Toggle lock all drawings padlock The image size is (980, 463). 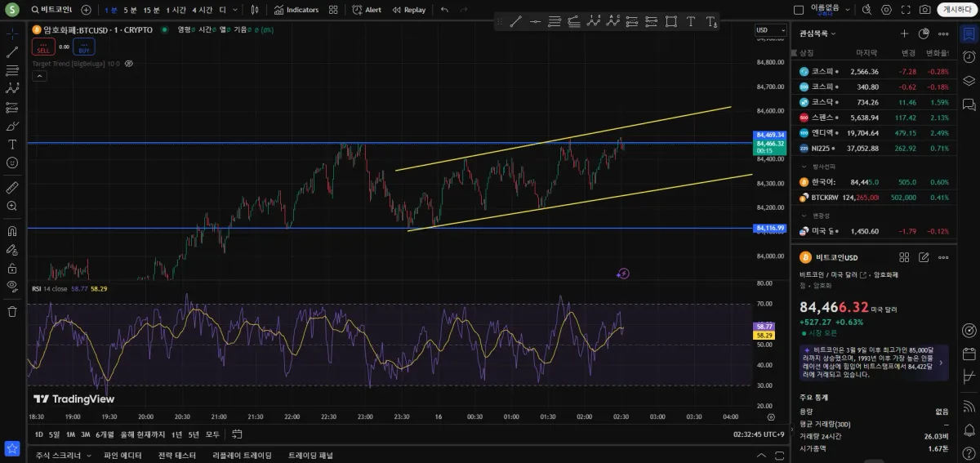click(x=12, y=268)
